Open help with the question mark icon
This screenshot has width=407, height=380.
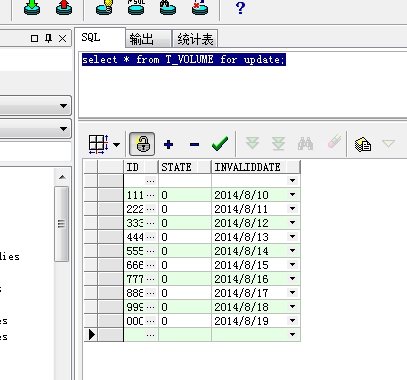click(240, 8)
